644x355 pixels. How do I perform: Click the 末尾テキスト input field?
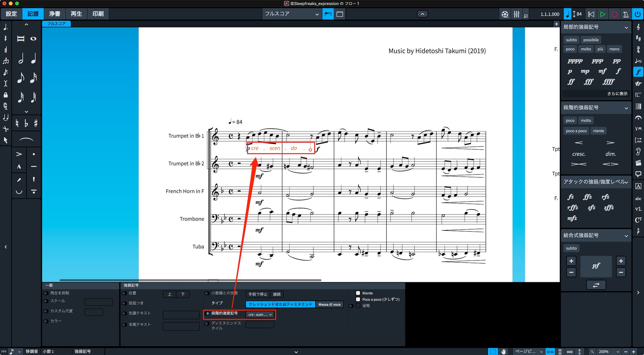(x=181, y=326)
